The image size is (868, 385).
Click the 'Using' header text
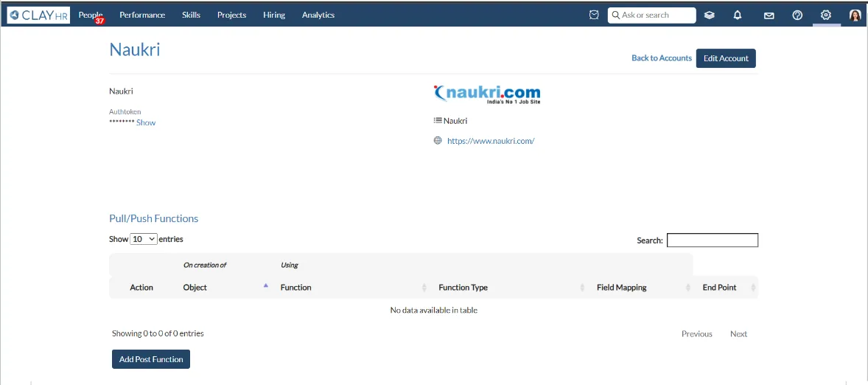click(x=290, y=265)
